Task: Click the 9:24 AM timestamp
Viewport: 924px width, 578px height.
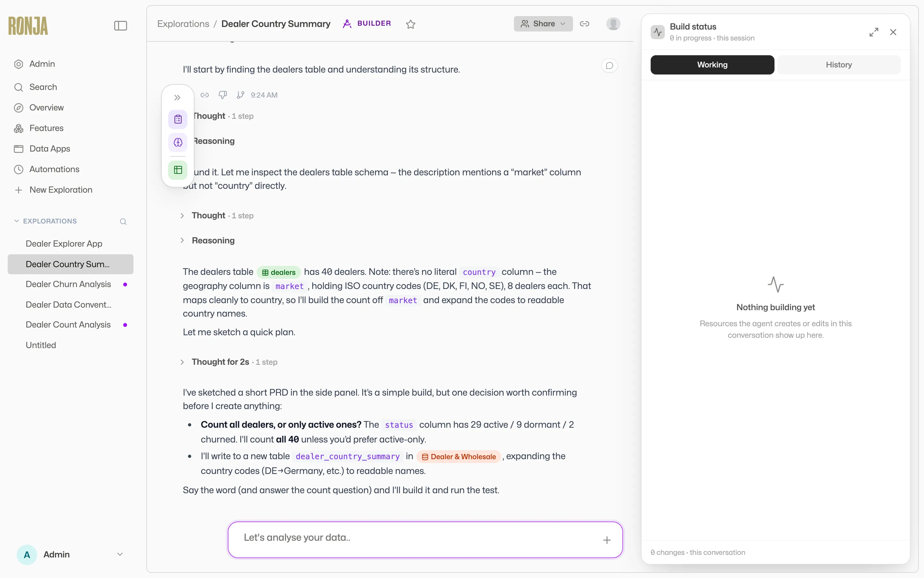Action: pos(264,95)
